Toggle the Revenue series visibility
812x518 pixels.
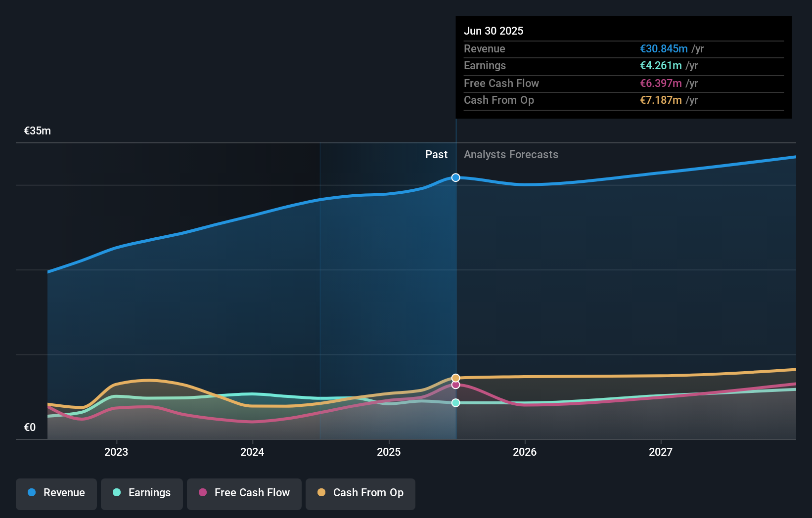click(x=56, y=494)
